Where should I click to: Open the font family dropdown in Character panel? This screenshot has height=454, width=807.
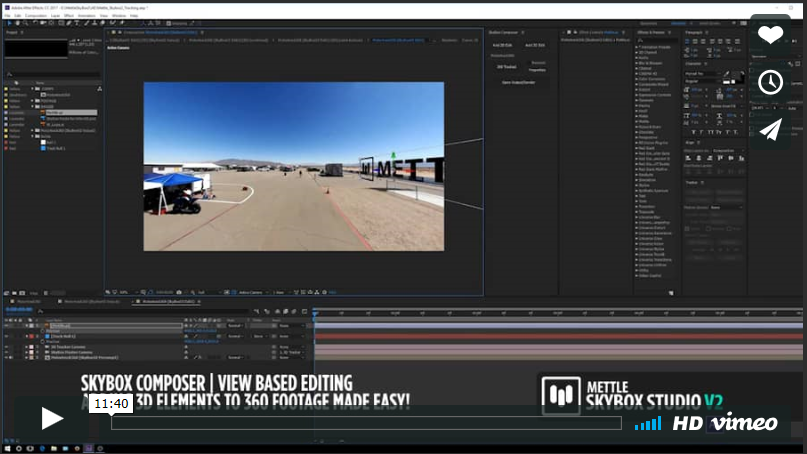pos(703,74)
